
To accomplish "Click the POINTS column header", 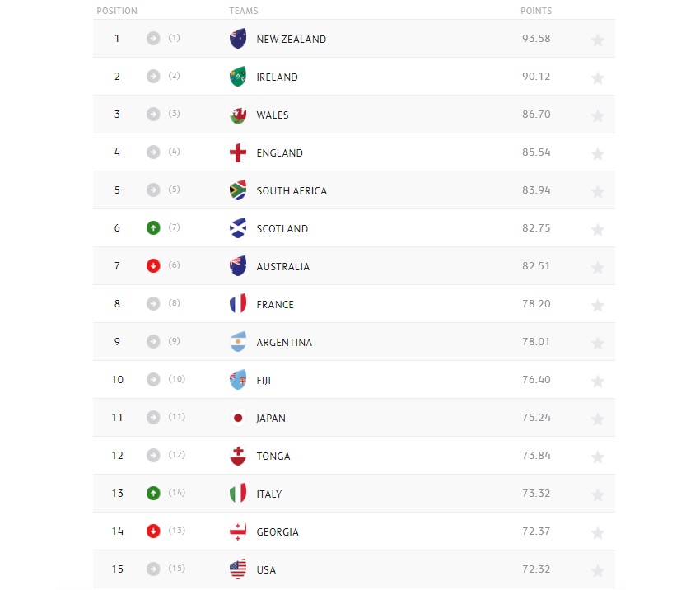I will [536, 11].
